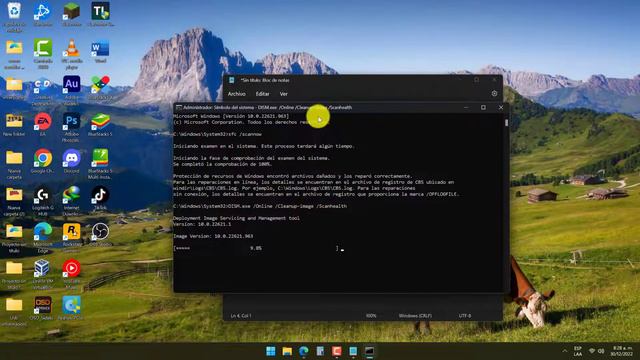Click the Windows Start button
The width and height of the screenshot is (640, 360).
(x=271, y=351)
